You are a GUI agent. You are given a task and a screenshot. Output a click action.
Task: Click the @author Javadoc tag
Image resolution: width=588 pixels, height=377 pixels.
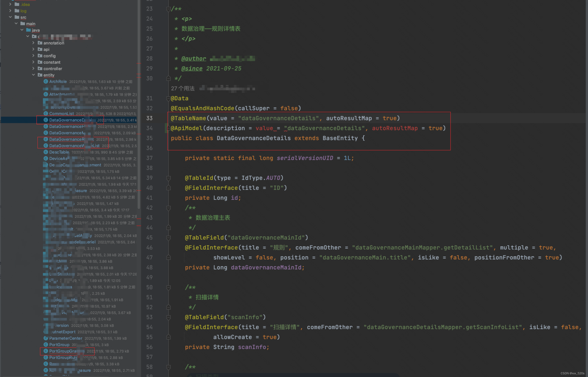tap(194, 58)
